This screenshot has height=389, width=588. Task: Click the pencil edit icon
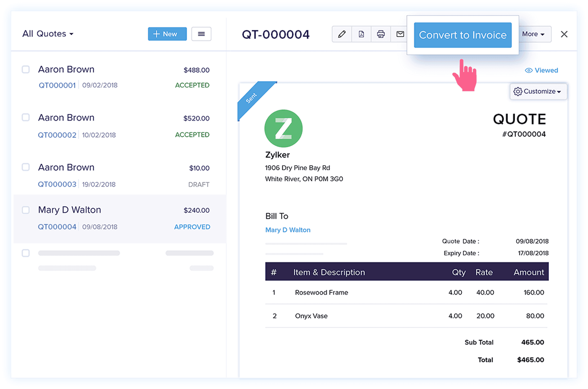[x=342, y=34]
